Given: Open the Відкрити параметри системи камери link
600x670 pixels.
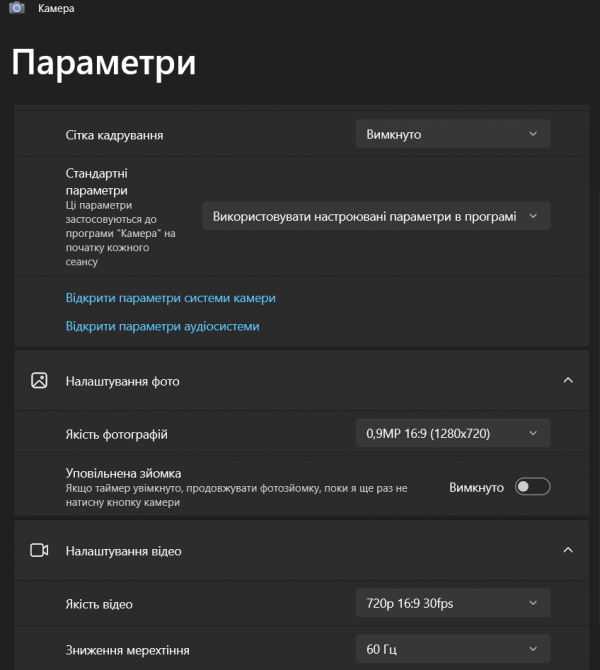Looking at the screenshot, I should [x=170, y=298].
